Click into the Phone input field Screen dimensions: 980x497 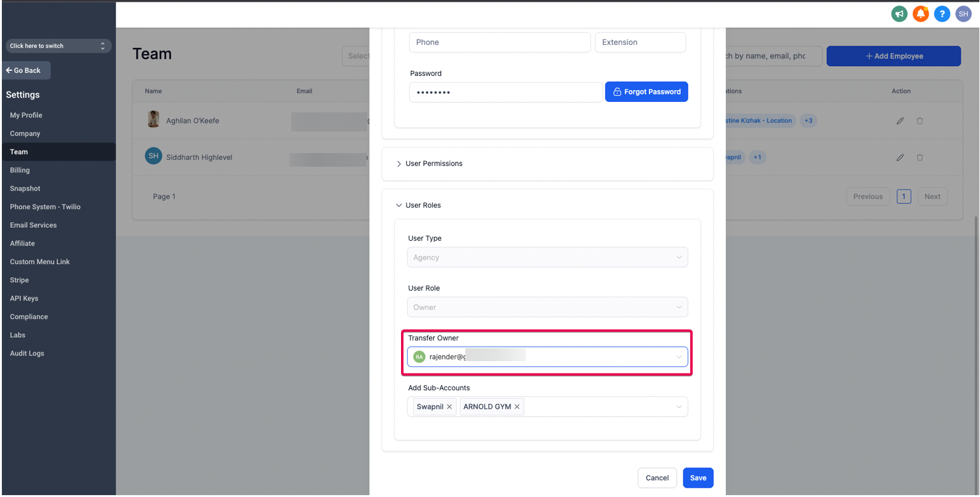click(x=499, y=43)
